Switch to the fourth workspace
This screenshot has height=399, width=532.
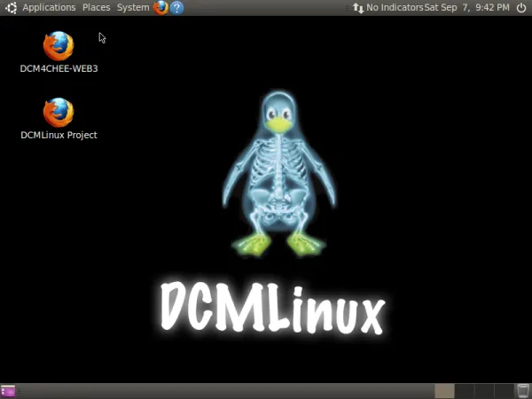pos(504,391)
